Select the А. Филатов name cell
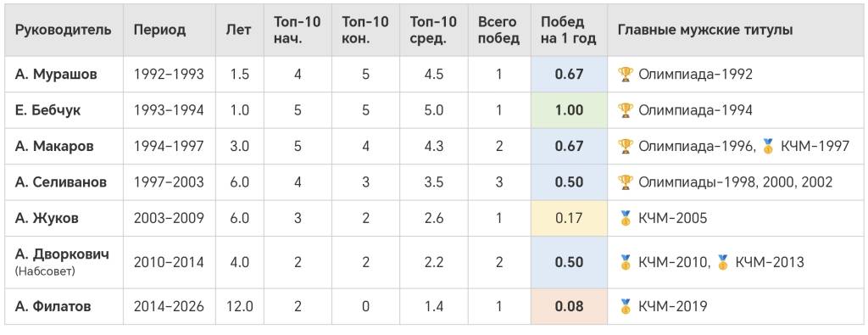The width and height of the screenshot is (868, 335). [x=64, y=306]
